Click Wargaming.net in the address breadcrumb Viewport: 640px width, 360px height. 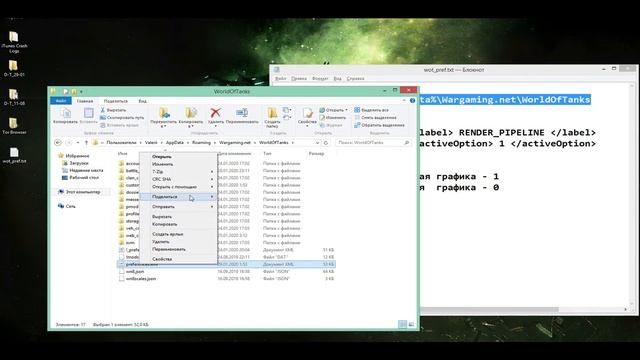coord(235,142)
